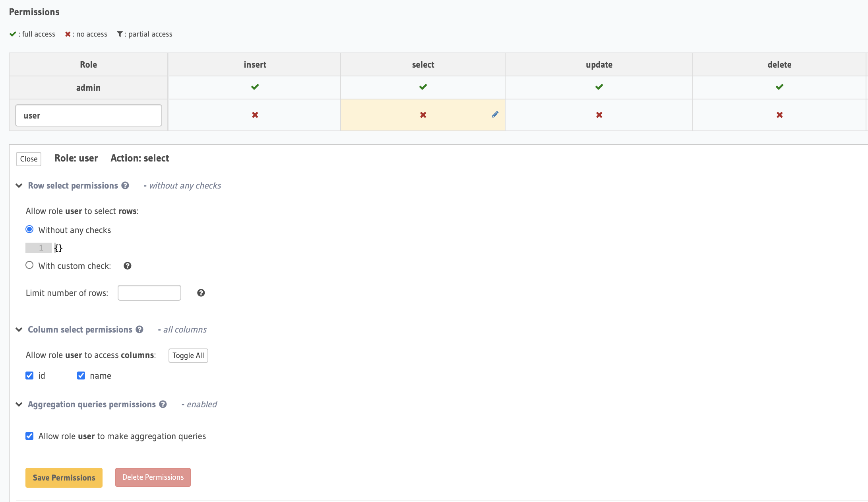Image resolution: width=868 pixels, height=502 pixels.
Task: Collapse the Column select permissions section
Action: pos(19,330)
